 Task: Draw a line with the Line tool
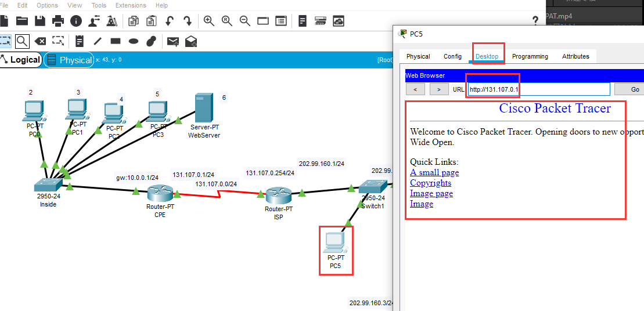[x=98, y=41]
